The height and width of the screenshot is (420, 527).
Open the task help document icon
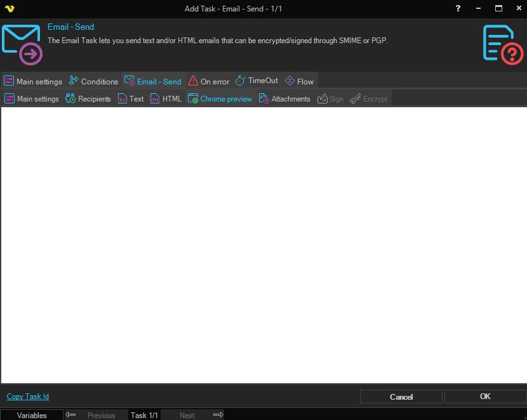(502, 45)
